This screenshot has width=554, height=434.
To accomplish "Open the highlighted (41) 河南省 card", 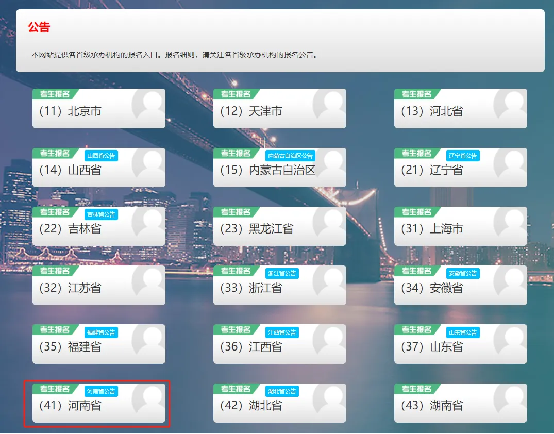I will (x=98, y=403).
